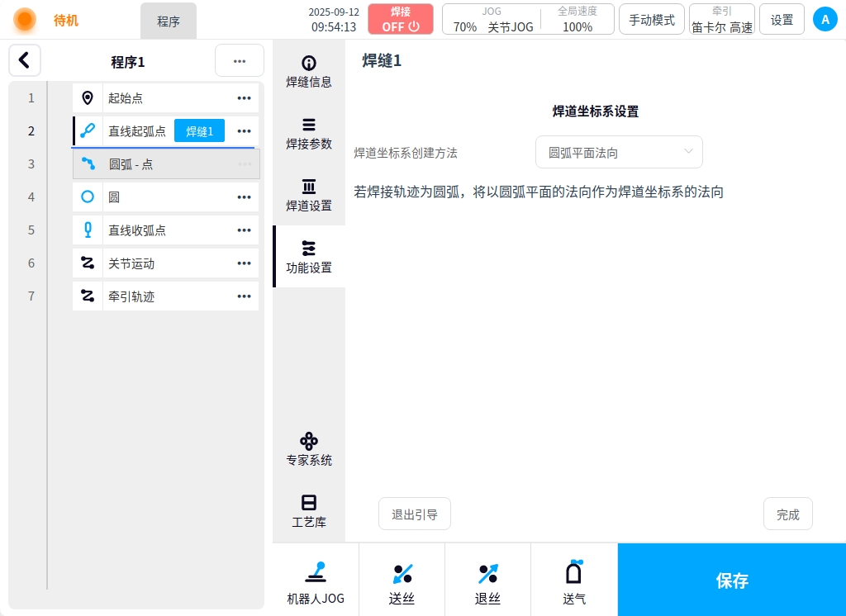Viewport: 846px width, 616px height.
Task: Click the Save (保存) button
Action: coord(731,580)
